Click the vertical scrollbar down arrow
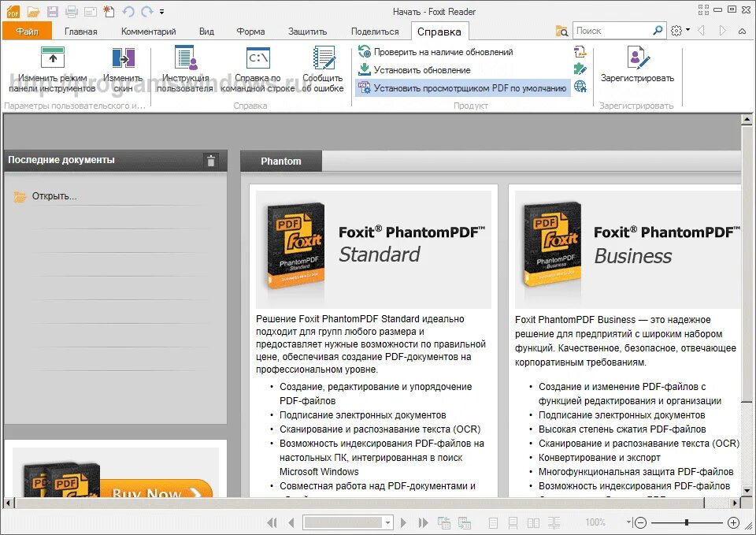 747,491
